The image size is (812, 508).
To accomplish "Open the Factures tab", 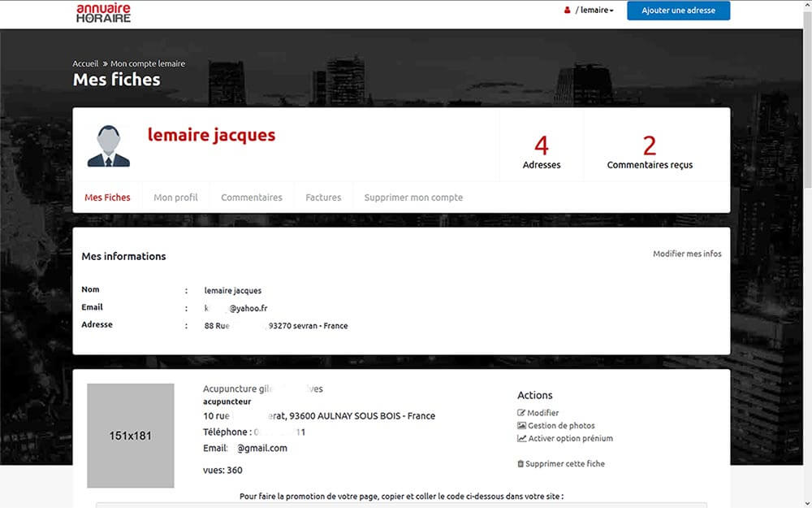I will click(323, 198).
